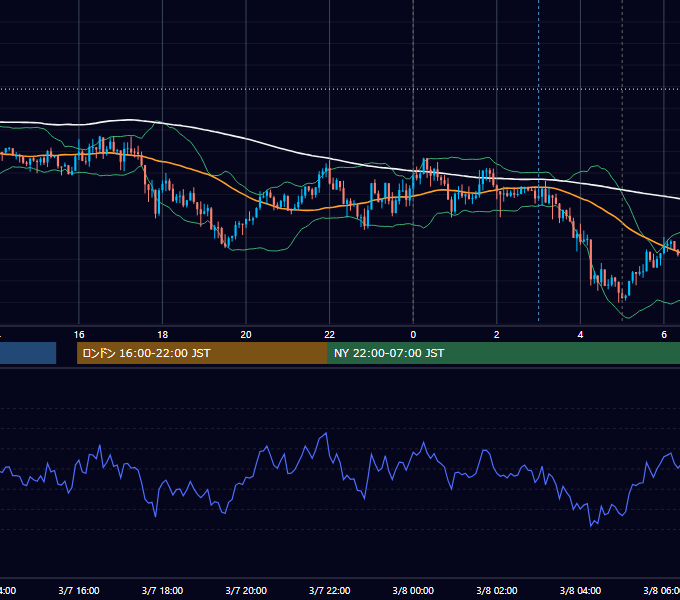Click the hour label 0 on time axis
This screenshot has height=600, width=680.
(413, 335)
